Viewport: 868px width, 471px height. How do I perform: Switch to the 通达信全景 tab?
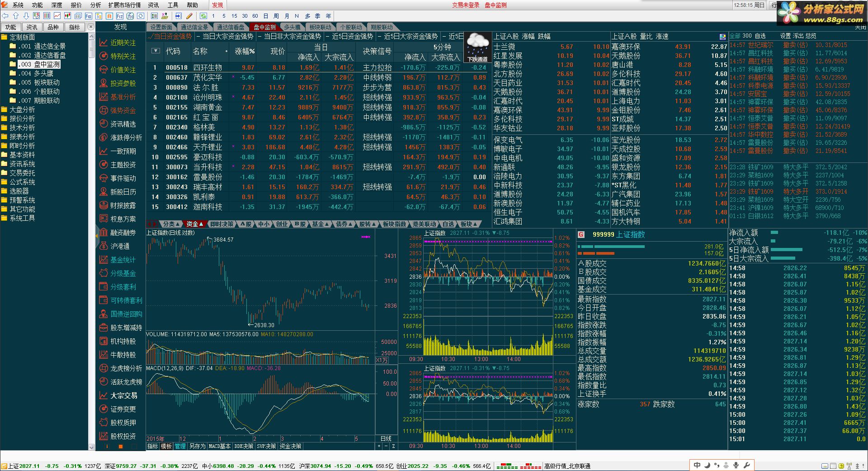(x=195, y=27)
